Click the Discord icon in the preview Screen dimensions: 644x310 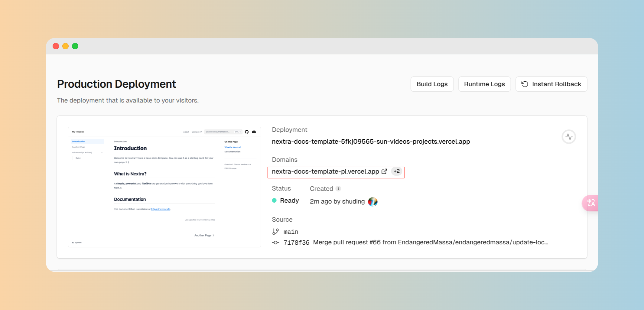[x=254, y=132]
